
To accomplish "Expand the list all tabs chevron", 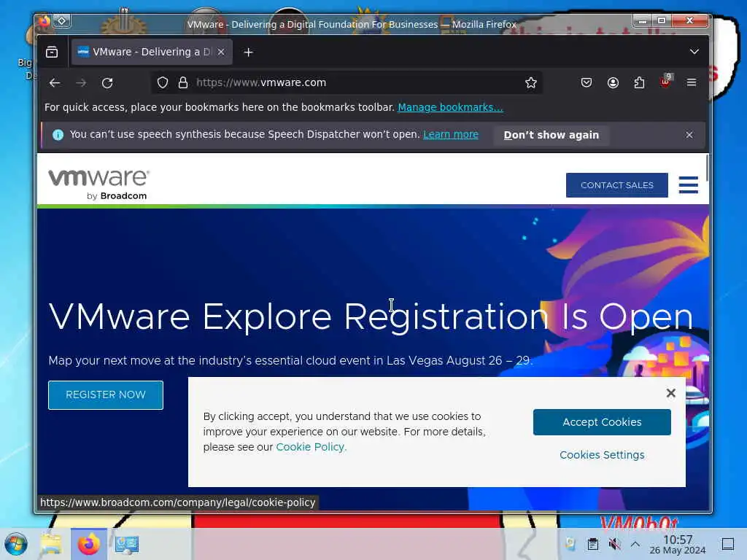I will (694, 52).
